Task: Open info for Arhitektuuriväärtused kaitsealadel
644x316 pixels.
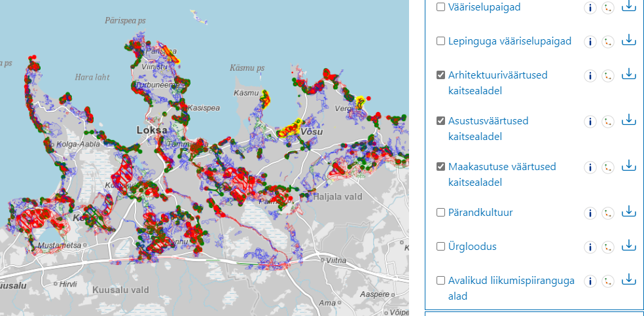Action: click(590, 75)
